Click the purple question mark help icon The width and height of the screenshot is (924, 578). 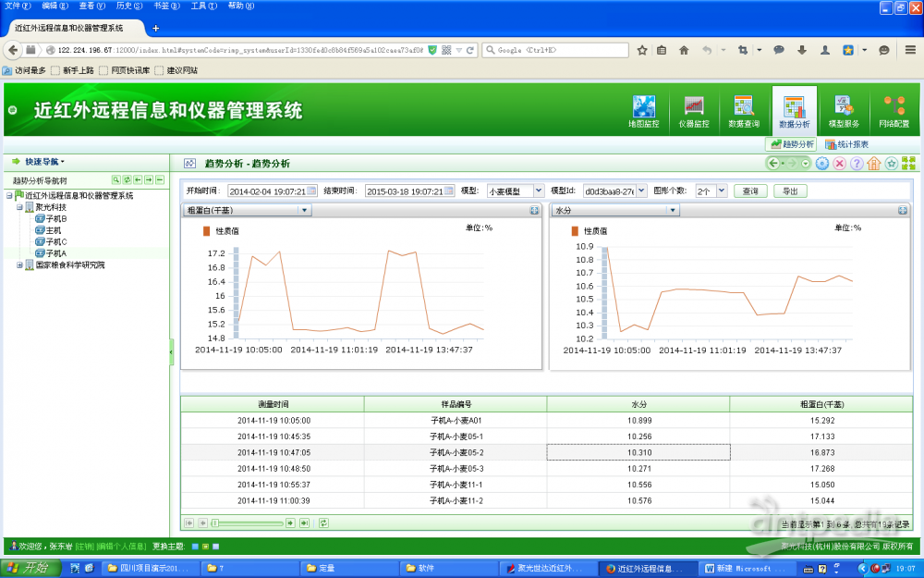point(857,164)
